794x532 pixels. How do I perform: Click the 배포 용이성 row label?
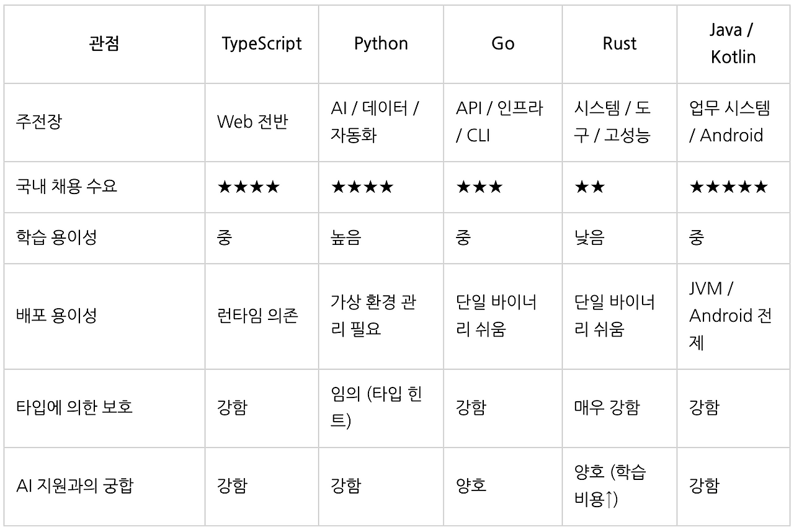click(x=56, y=316)
